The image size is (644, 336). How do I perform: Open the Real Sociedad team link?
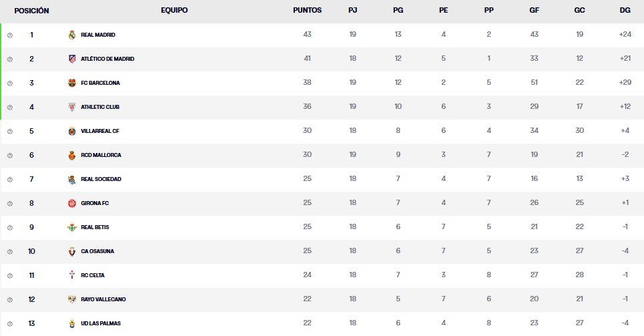coord(101,179)
